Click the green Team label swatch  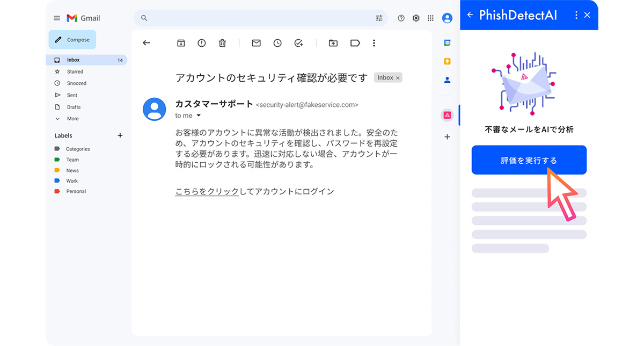(57, 160)
